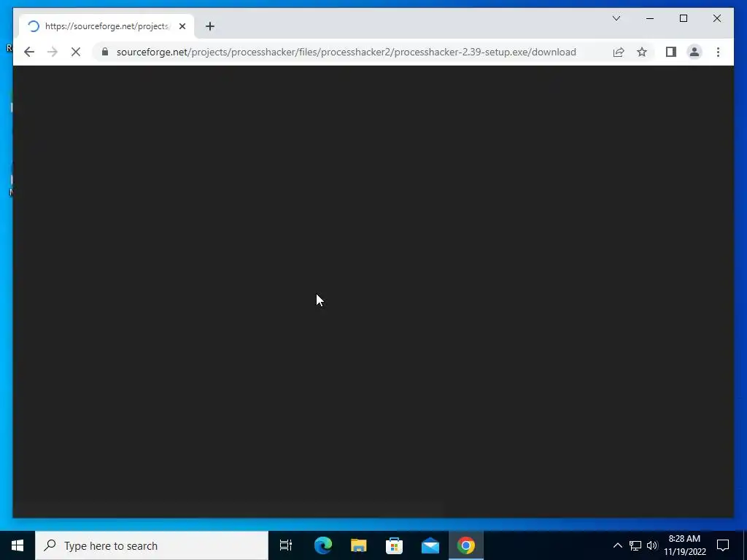This screenshot has height=560, width=747.
Task: Go back to the previous page
Action: coord(29,52)
